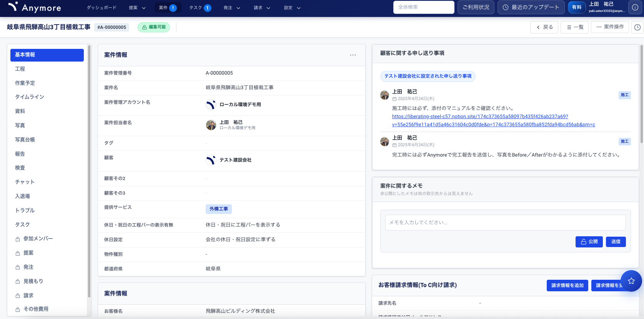The height and width of the screenshot is (319, 644).
Task: Open locked 見積もり sidebar item
Action: pyautogui.click(x=47, y=281)
